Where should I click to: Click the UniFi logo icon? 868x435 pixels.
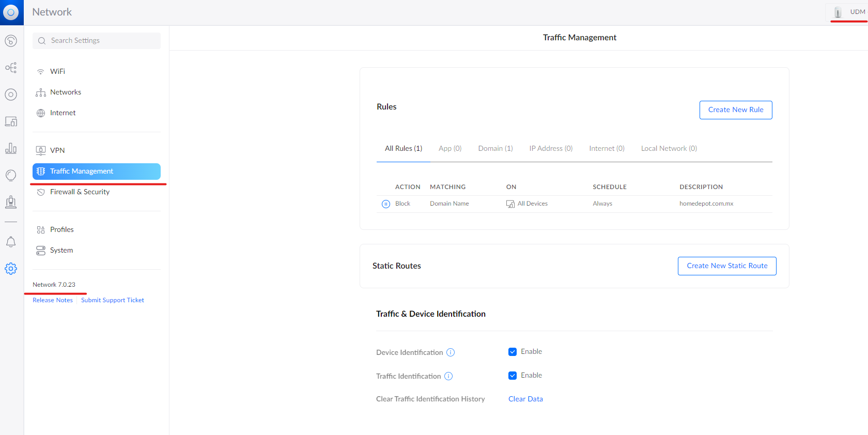[11, 12]
